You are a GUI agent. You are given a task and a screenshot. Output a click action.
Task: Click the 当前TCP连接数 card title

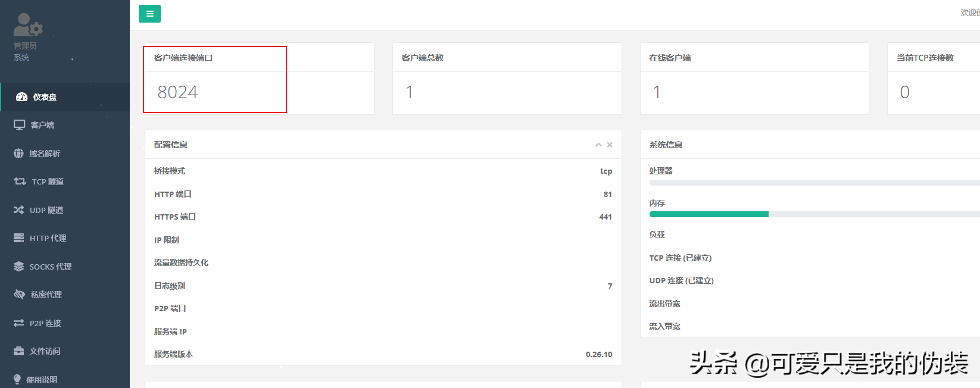click(925, 58)
